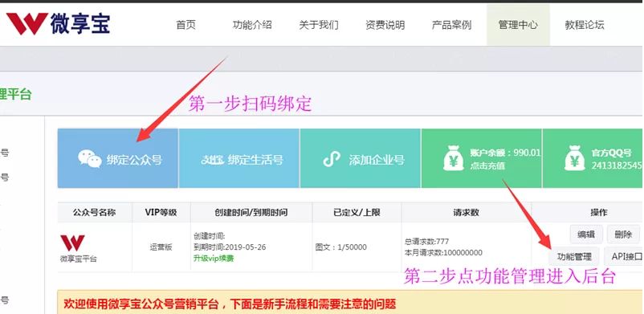The height and width of the screenshot is (314, 644).
Task: Select the 产品案例 nav item
Action: 451,25
